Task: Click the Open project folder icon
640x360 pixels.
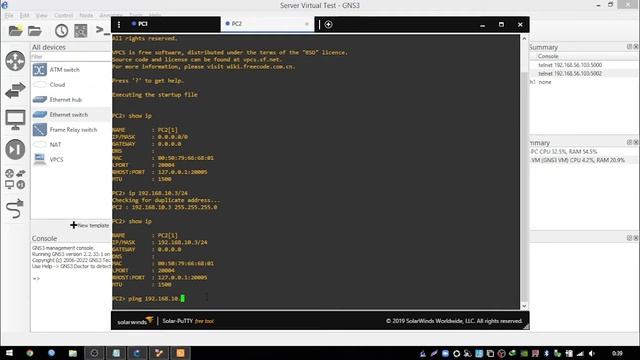Action: click(35, 31)
